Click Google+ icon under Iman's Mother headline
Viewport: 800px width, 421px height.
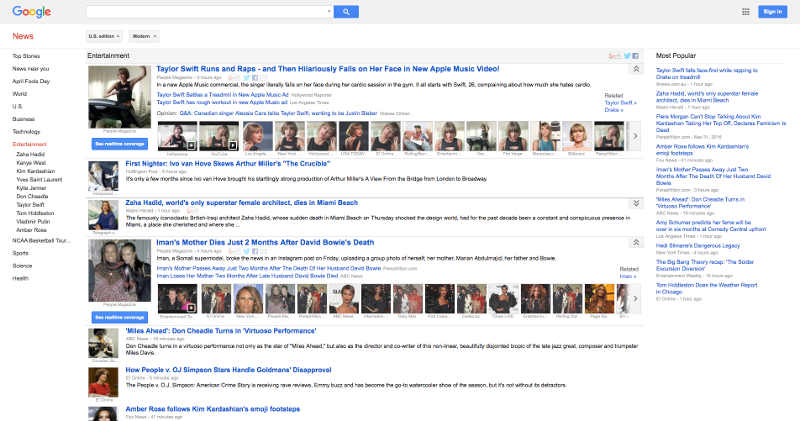(x=234, y=251)
